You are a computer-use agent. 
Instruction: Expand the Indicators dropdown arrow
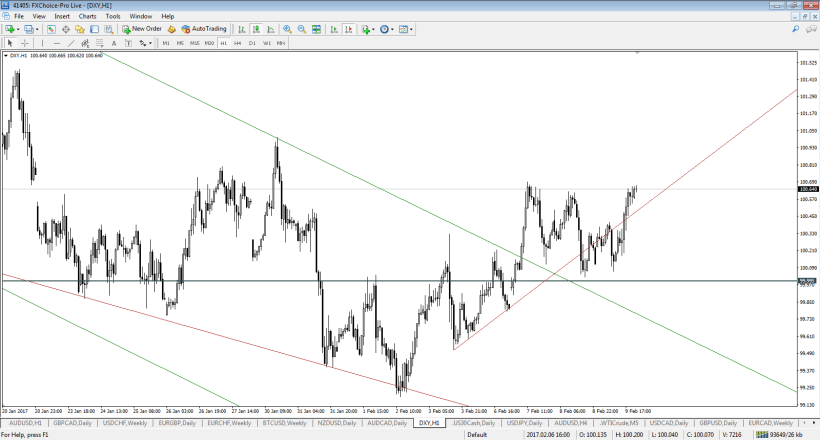[x=373, y=29]
